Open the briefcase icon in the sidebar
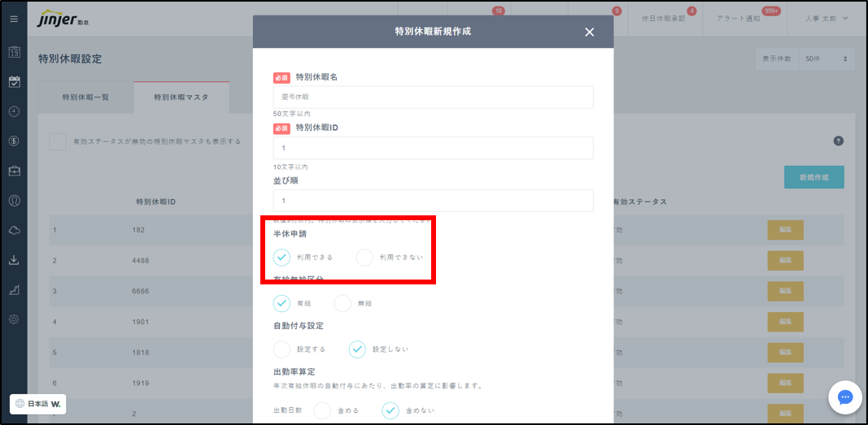 [14, 171]
